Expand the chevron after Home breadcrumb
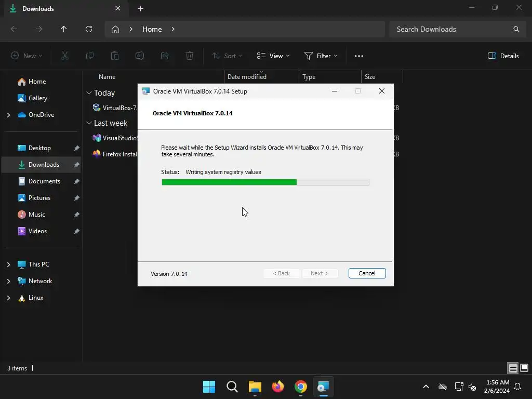Viewport: 532px width, 399px height. 173,29
